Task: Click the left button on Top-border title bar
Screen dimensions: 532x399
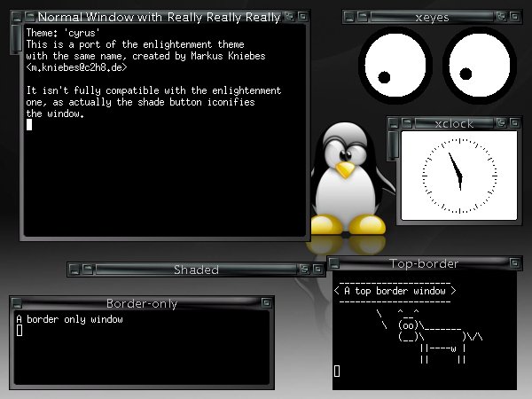Action: click(334, 263)
